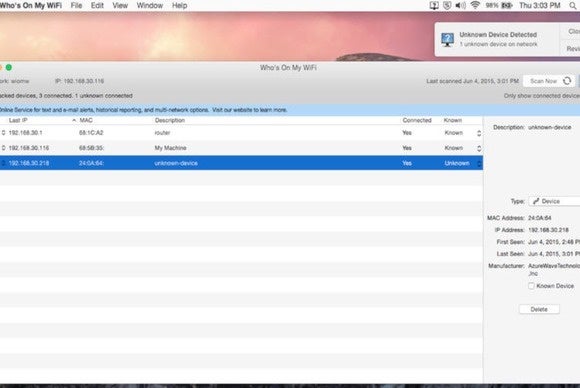Screen dimensions: 580x388
Task: Click the row icon for 192.168.30.218
Action: click(x=3, y=163)
